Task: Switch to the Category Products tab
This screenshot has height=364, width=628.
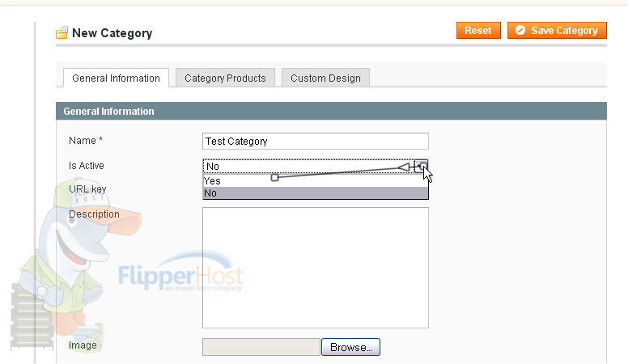Action: [x=225, y=78]
